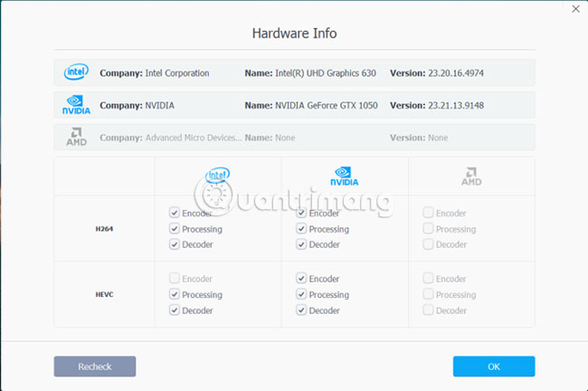
Task: Toggle NVIDIA H264 Encoder checkbox
Action: [x=301, y=213]
